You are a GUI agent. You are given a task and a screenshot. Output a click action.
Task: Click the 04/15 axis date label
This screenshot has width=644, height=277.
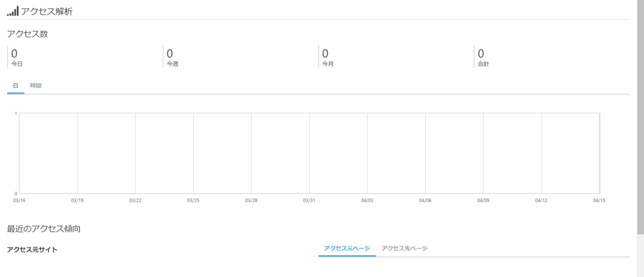(599, 201)
